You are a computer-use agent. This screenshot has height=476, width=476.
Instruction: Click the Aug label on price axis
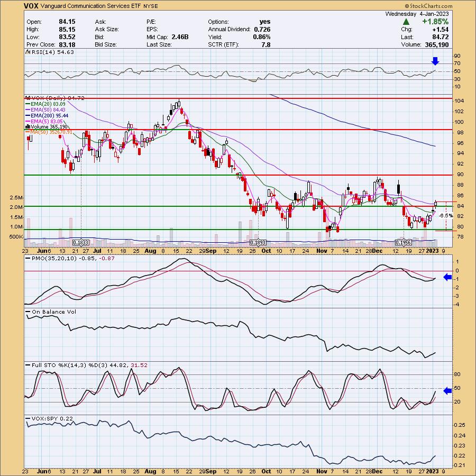pyautogui.click(x=150, y=251)
